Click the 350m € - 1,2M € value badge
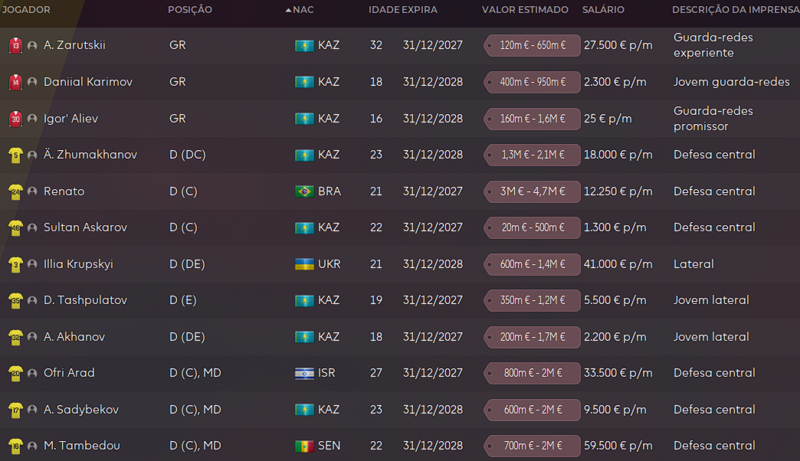The image size is (800, 461). tap(532, 301)
